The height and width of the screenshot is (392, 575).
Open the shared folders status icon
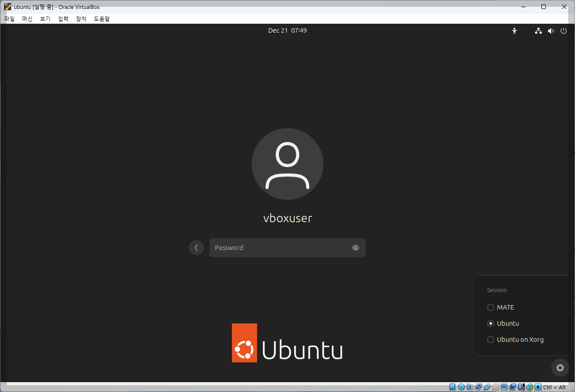coord(496,387)
